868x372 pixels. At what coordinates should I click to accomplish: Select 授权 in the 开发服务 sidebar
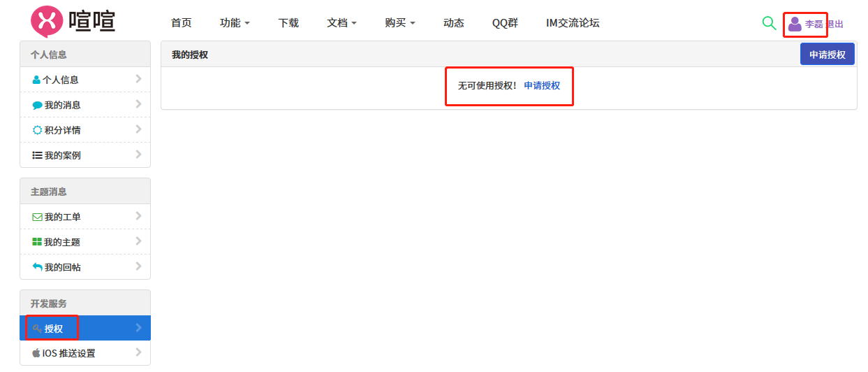point(54,328)
